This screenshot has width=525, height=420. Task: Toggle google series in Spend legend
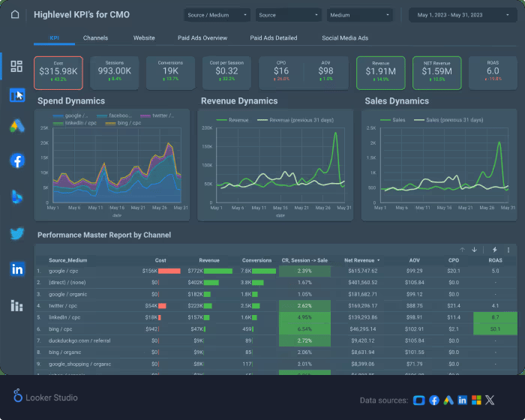[70, 115]
